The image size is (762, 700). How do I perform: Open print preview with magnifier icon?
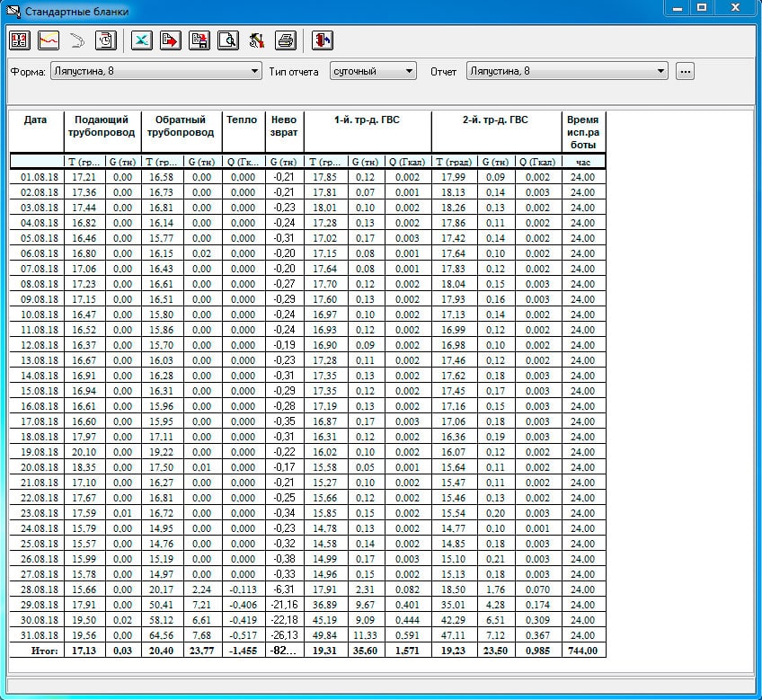(x=228, y=40)
